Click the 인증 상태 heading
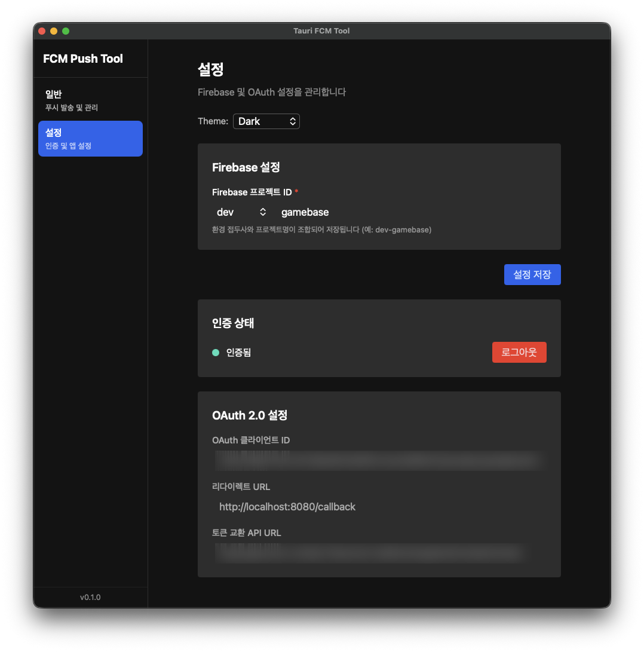 tap(233, 323)
